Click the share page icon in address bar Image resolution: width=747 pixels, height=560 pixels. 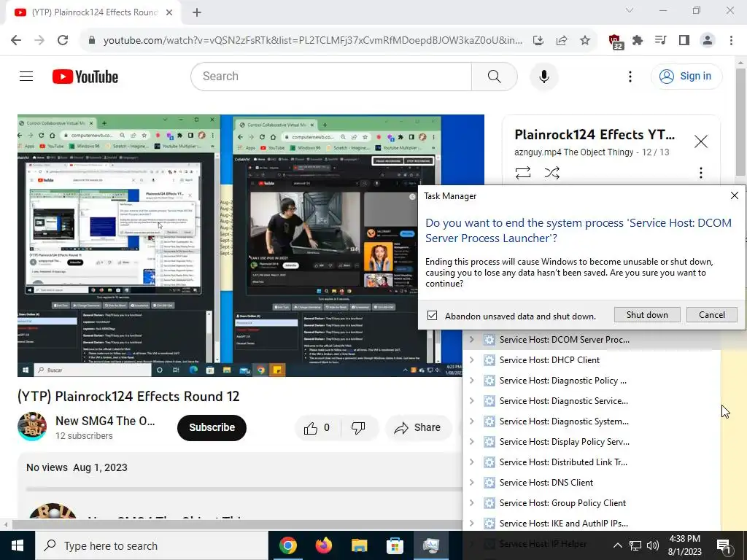click(x=562, y=41)
